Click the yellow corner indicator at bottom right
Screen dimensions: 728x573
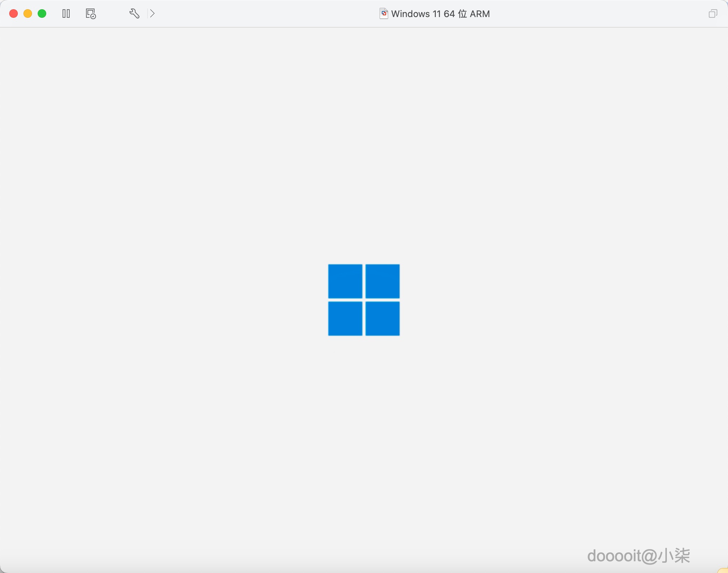click(x=724, y=570)
